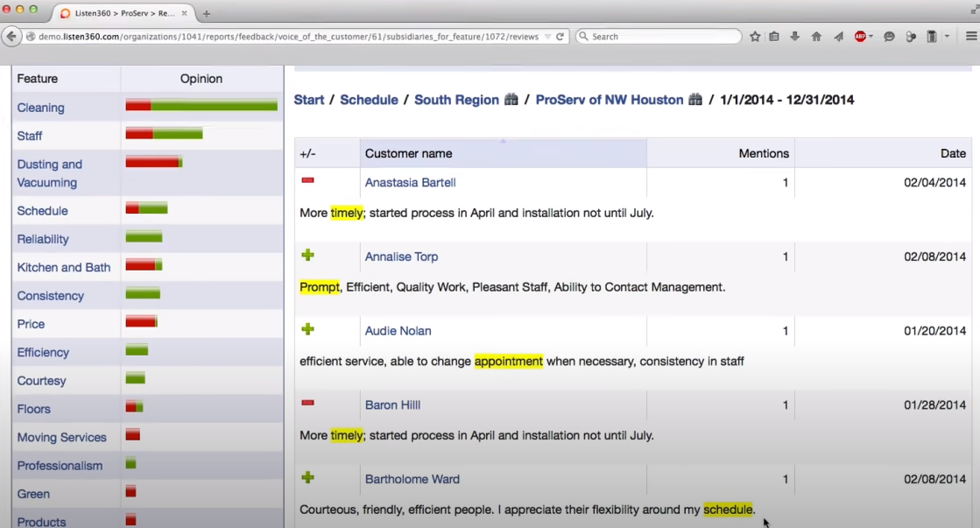Click the Adblock Plus ABP icon
Image resolution: width=980 pixels, height=528 pixels.
coord(860,37)
